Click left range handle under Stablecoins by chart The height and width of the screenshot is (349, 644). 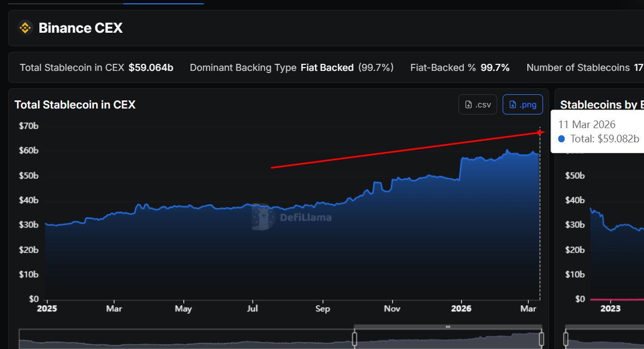coord(566,339)
